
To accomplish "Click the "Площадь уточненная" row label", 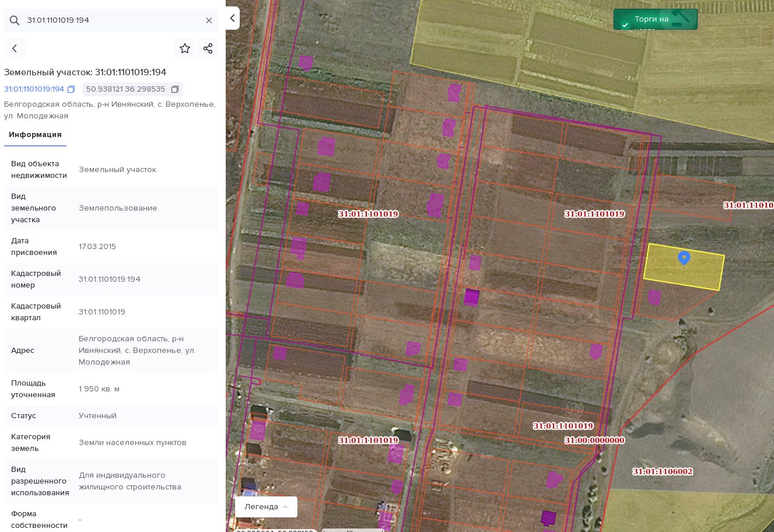I will [x=33, y=389].
